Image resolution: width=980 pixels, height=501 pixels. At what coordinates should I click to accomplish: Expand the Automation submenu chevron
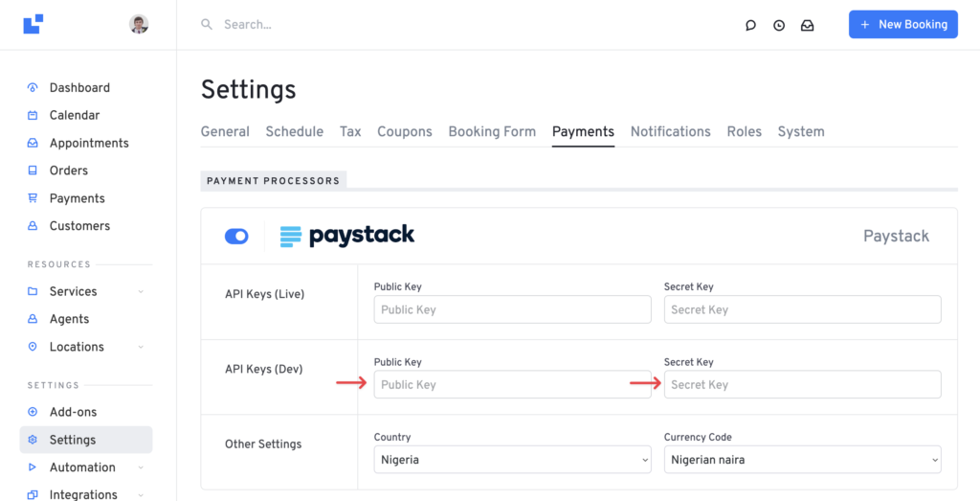tap(141, 467)
